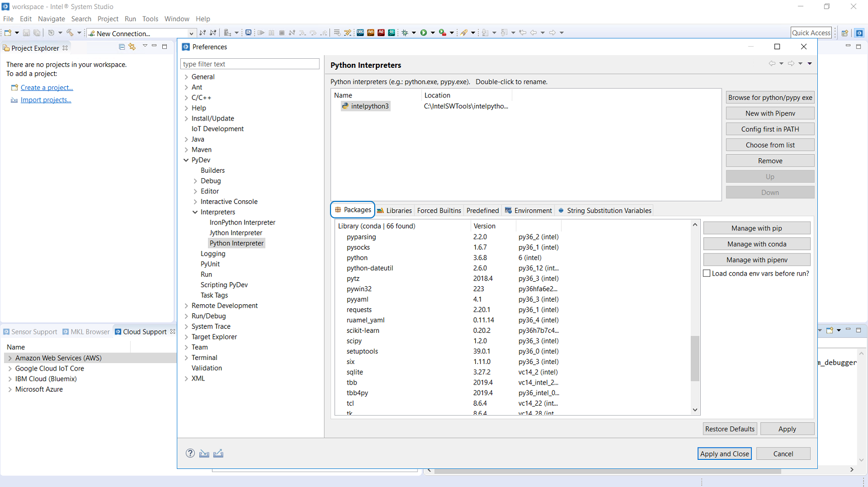This screenshot has height=487, width=868.
Task: Collapse all in Project Explorer
Action: 122,47
